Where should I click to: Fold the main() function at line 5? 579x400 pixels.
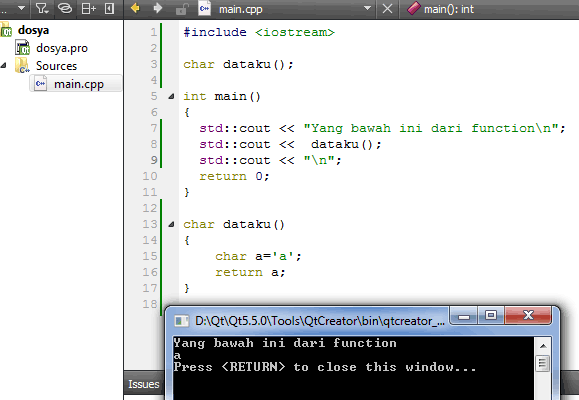pos(171,97)
